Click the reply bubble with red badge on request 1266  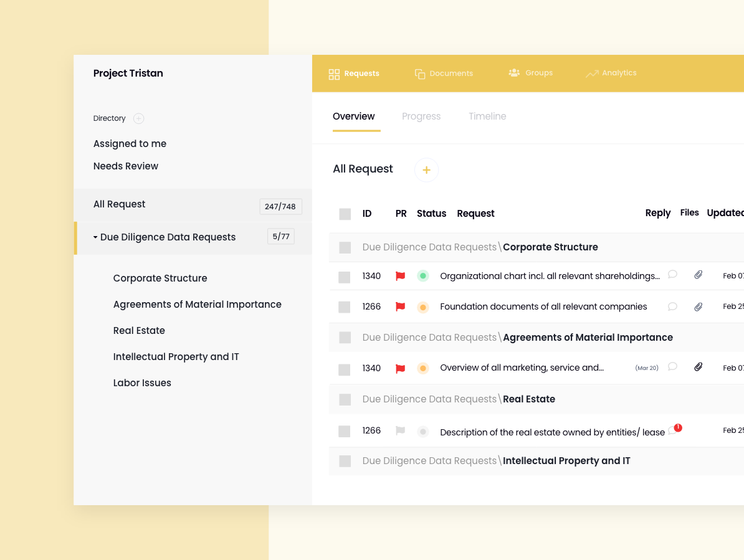(x=674, y=430)
